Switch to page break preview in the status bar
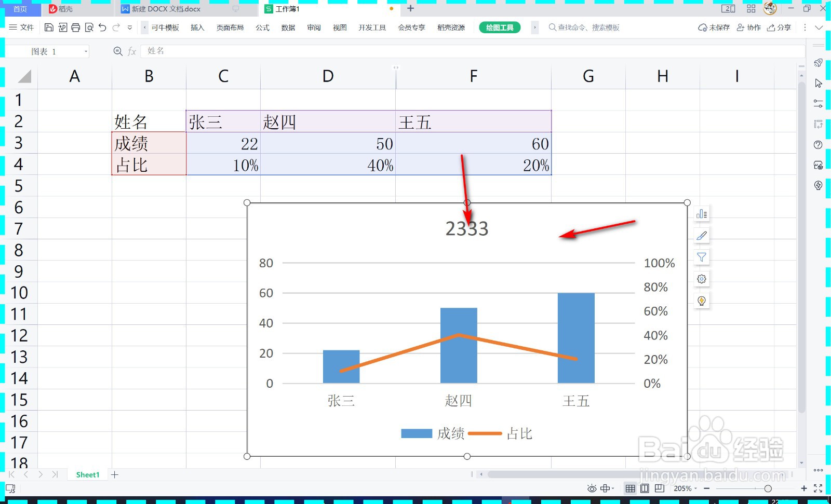 coord(660,488)
